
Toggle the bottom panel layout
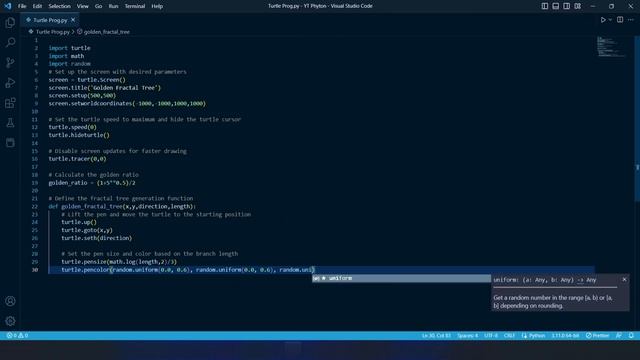pyautogui.click(x=556, y=6)
